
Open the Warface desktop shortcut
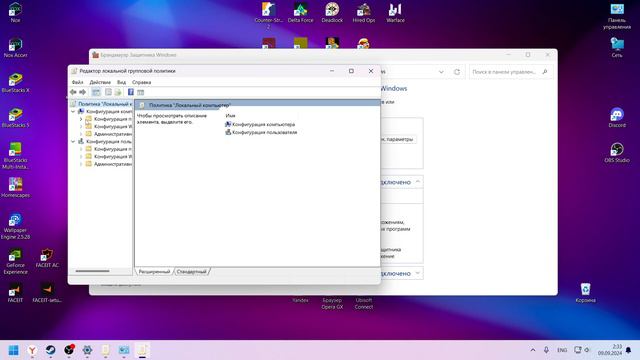pos(395,12)
